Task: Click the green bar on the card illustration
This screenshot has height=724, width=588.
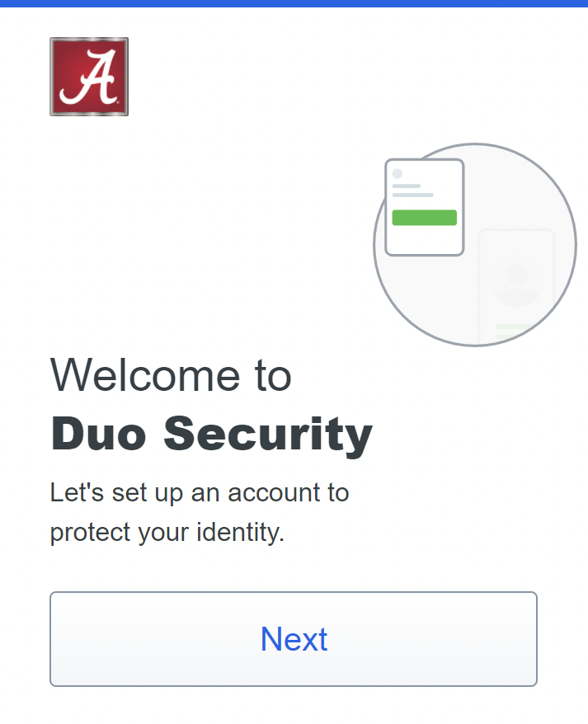Action: tap(424, 218)
